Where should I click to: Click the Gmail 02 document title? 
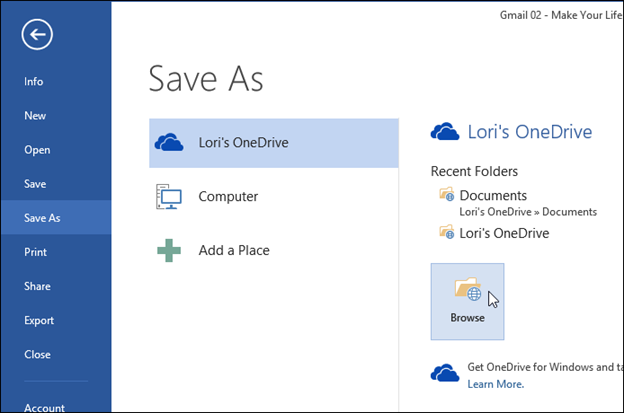pos(562,15)
